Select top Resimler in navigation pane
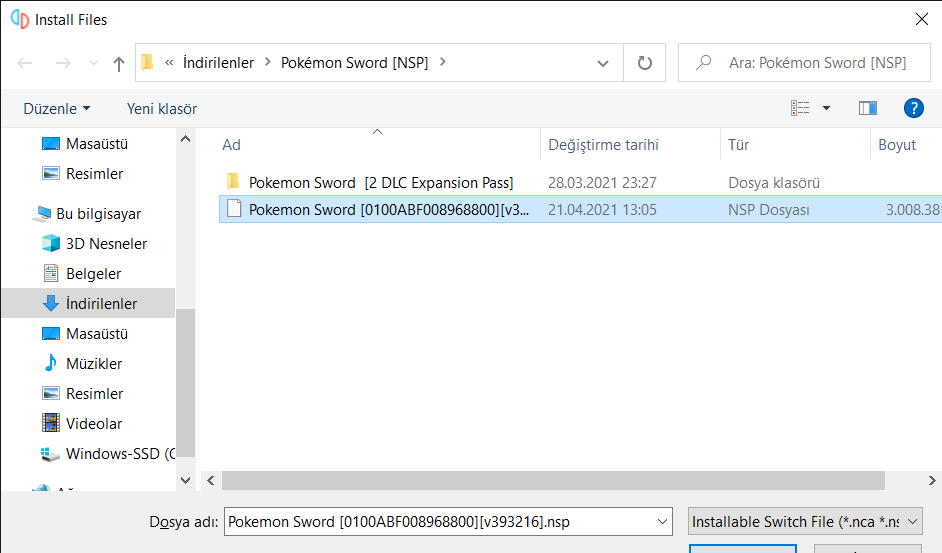Image resolution: width=942 pixels, height=553 pixels. (94, 174)
